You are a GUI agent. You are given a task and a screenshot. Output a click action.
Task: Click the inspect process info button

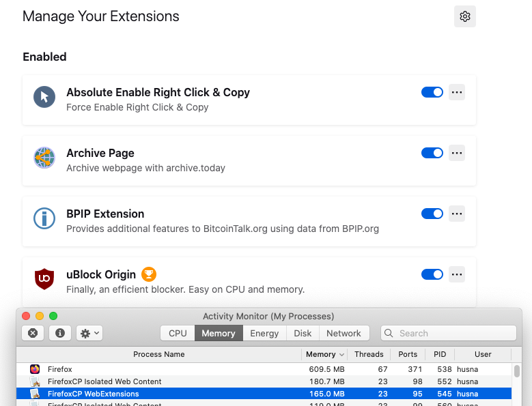click(x=60, y=333)
